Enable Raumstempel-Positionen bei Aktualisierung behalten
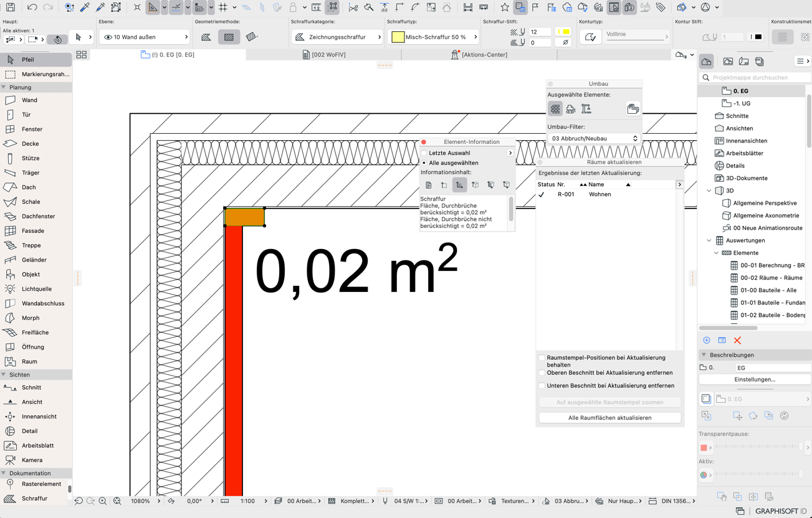812x518 pixels. (x=542, y=358)
